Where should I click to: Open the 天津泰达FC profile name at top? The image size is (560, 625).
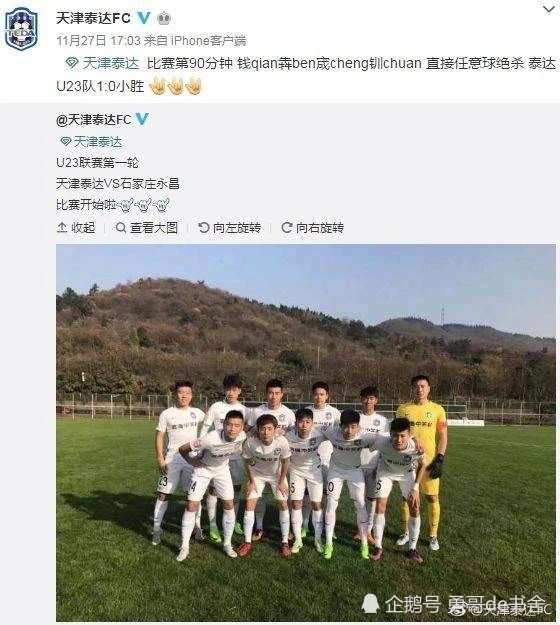pyautogui.click(x=93, y=18)
